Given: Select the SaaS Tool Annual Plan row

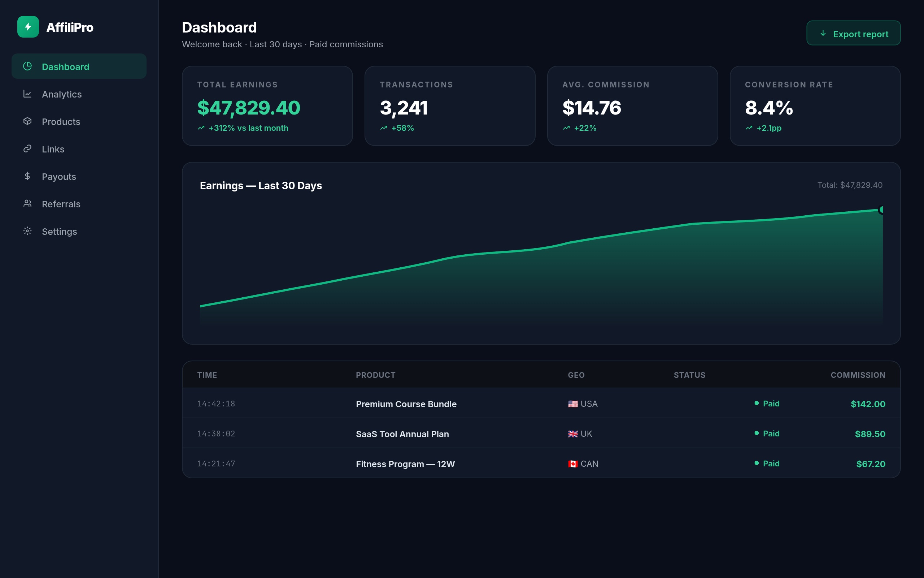Looking at the screenshot, I should 541,433.
